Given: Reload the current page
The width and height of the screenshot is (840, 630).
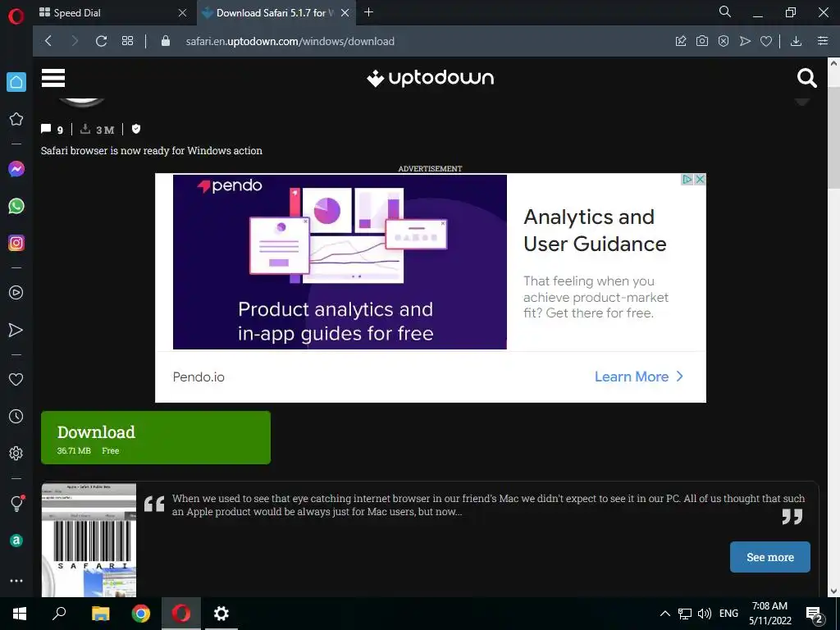Looking at the screenshot, I should click(101, 41).
